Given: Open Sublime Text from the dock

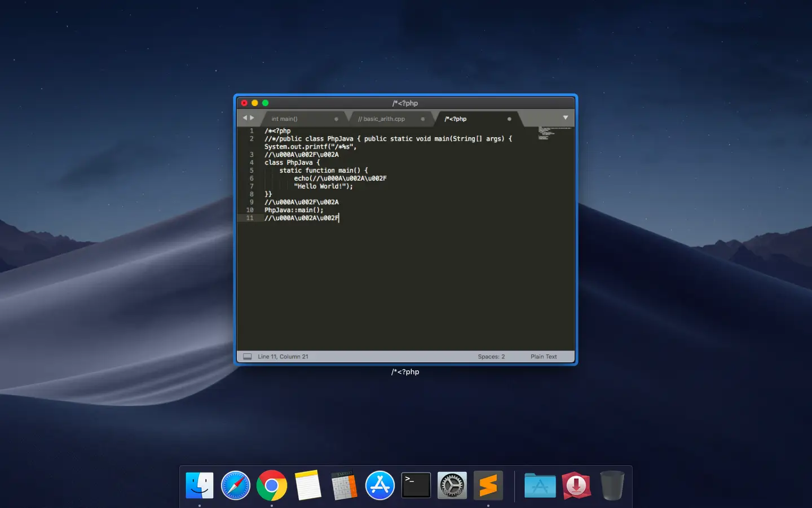Looking at the screenshot, I should [x=488, y=485].
